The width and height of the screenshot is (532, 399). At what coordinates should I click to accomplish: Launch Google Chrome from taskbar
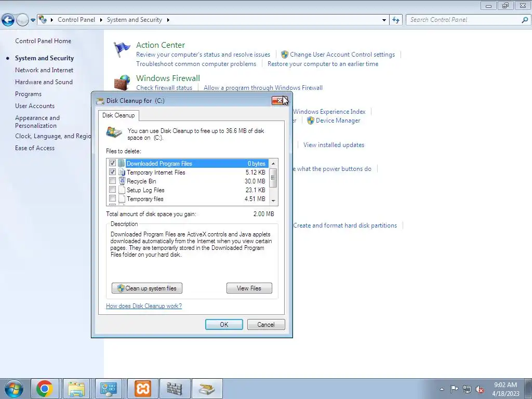(x=45, y=389)
